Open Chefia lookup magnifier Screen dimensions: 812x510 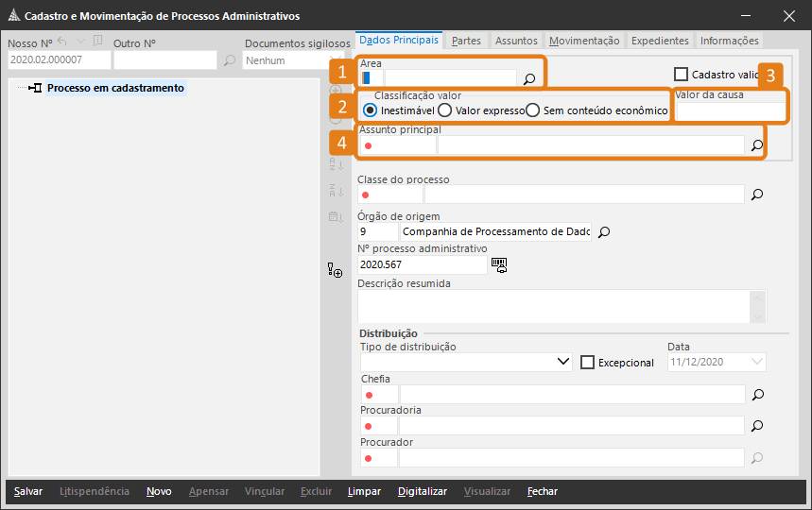pyautogui.click(x=756, y=395)
